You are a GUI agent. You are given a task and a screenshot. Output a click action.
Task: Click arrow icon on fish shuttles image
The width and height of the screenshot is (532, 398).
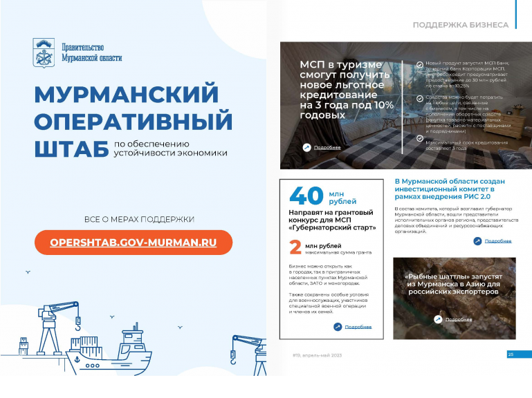tap(438, 319)
